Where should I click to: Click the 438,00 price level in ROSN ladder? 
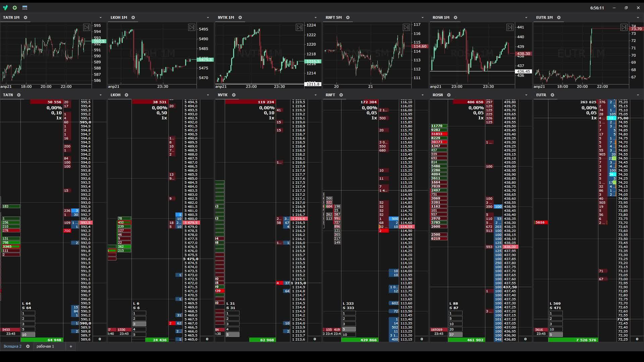[510, 247]
